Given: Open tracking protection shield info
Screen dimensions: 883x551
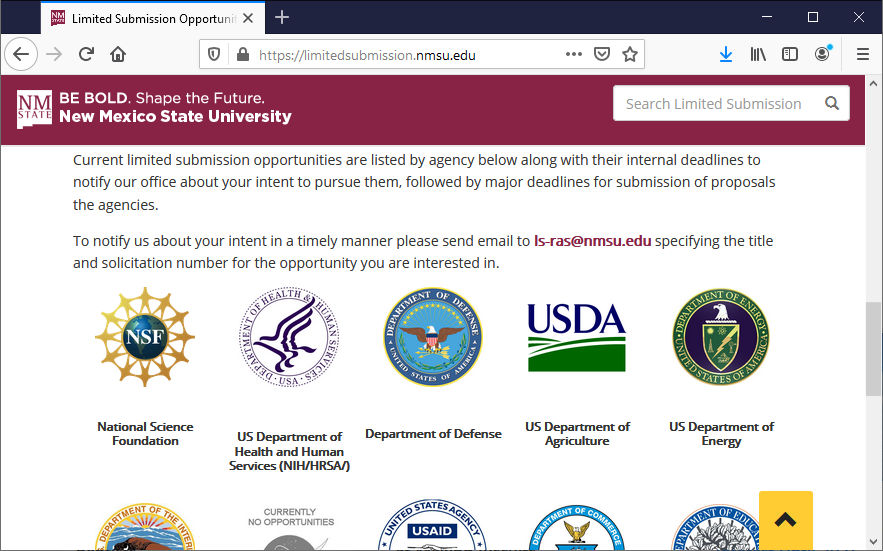Looking at the screenshot, I should (x=214, y=54).
